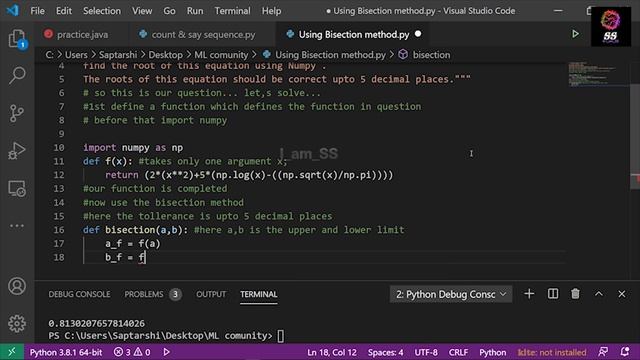
Task: Open the View menu
Action: tap(142, 11)
